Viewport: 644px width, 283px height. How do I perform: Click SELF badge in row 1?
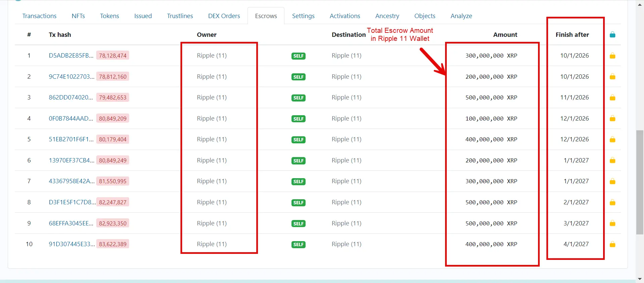[299, 56]
